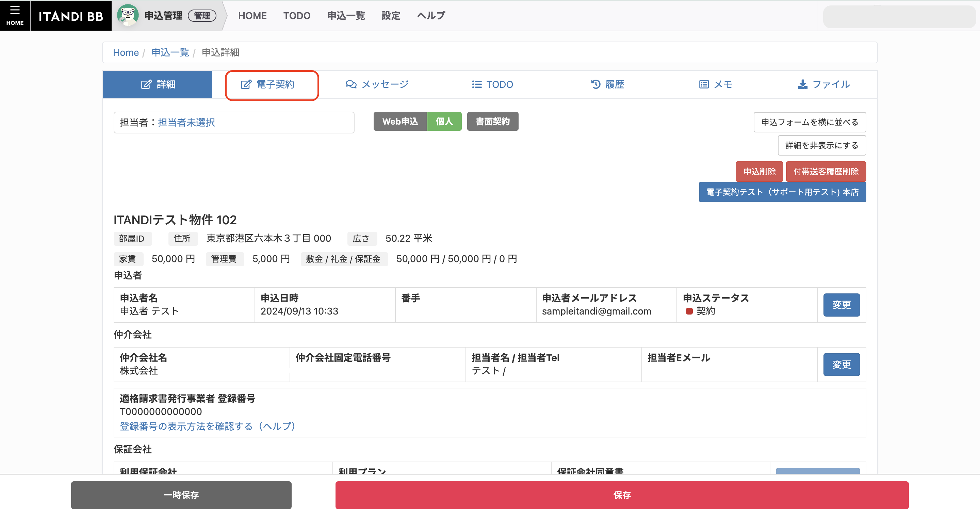Click the メッセージ speech bubbles icon

pos(351,84)
